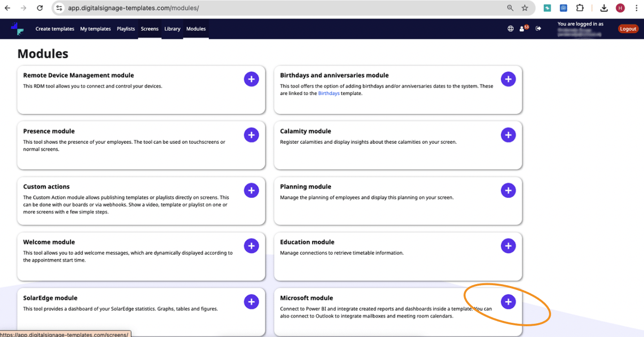
Task: Add the Presence module
Action: click(251, 135)
